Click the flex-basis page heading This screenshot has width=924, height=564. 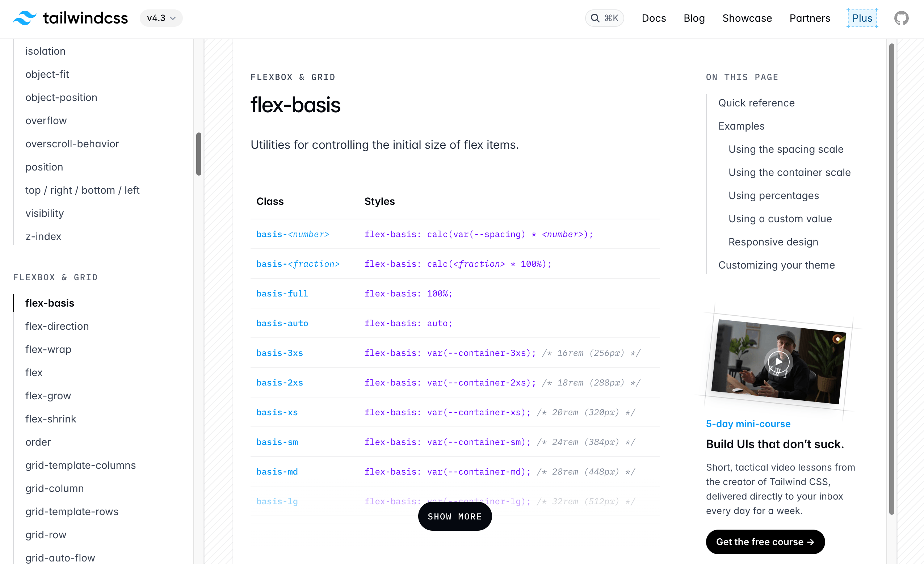point(295,105)
